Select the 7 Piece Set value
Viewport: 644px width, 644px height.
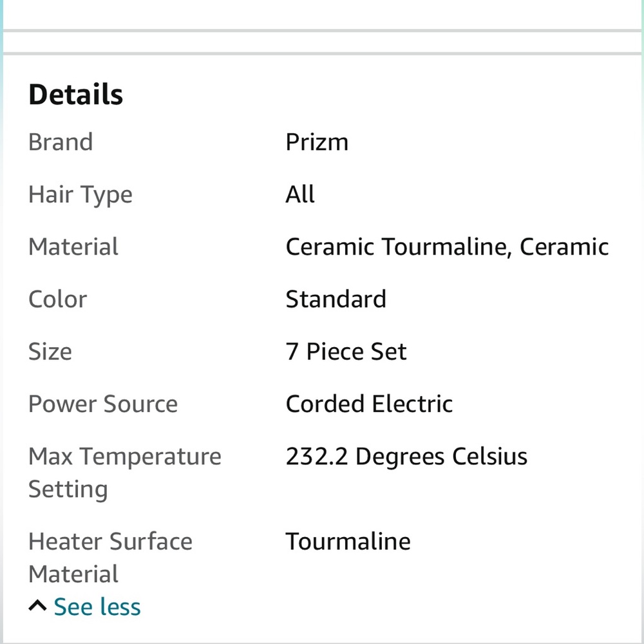(346, 352)
